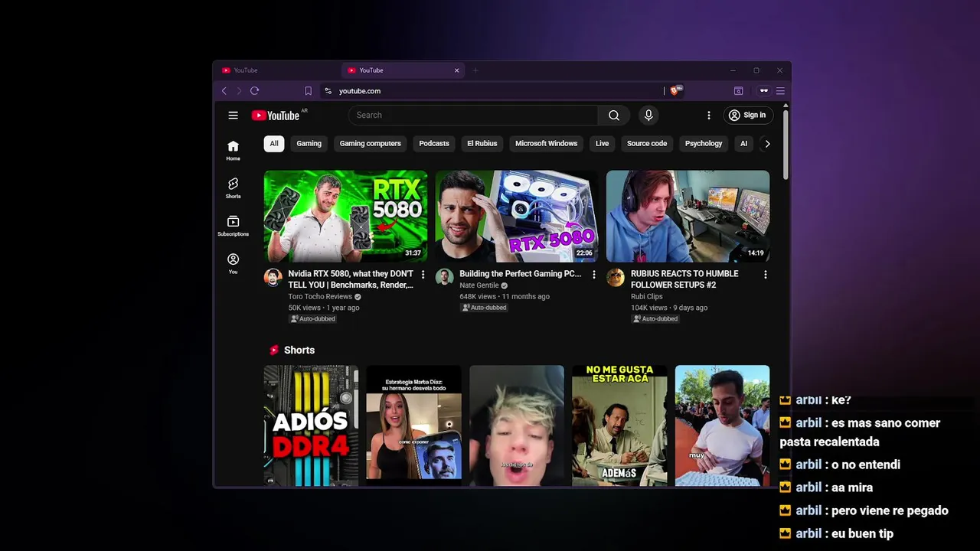Click the Nvidia RTX 5080 video title

(351, 279)
